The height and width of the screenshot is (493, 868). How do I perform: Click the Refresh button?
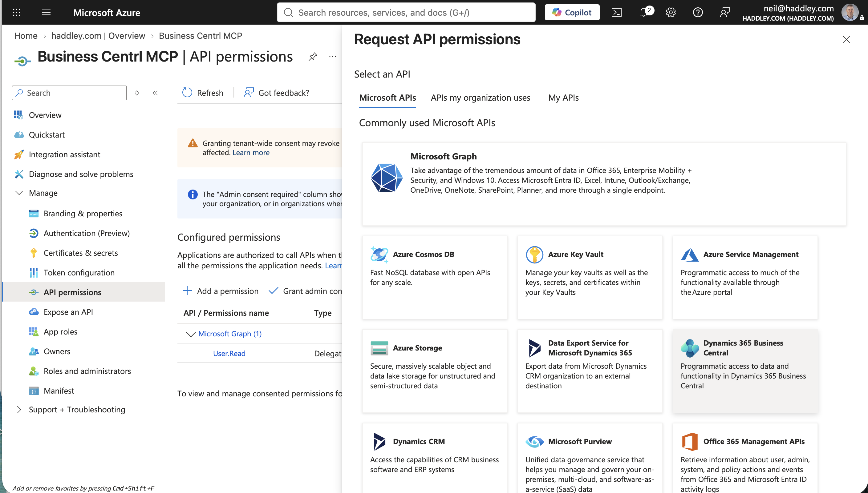[x=203, y=93]
